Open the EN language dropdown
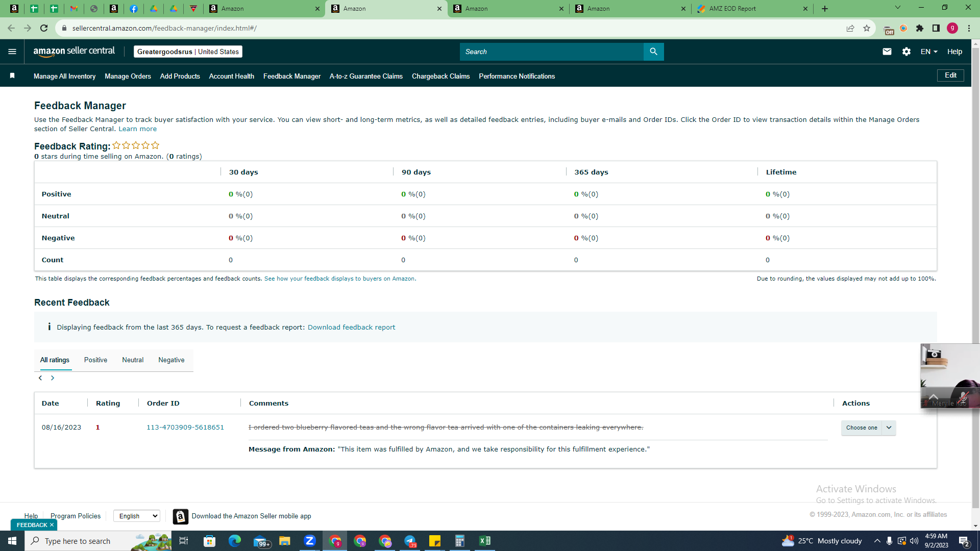Viewport: 980px width, 551px height. [929, 52]
